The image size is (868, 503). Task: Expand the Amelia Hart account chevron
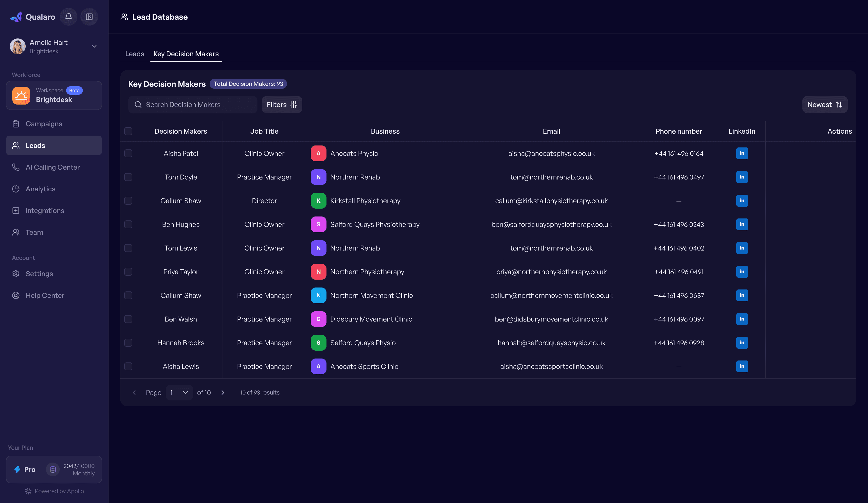(x=94, y=46)
